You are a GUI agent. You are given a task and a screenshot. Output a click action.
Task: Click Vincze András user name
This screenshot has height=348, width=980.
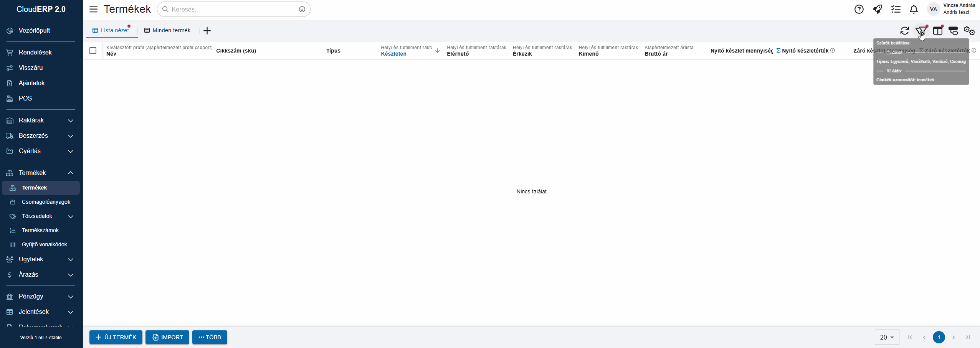click(x=959, y=5)
